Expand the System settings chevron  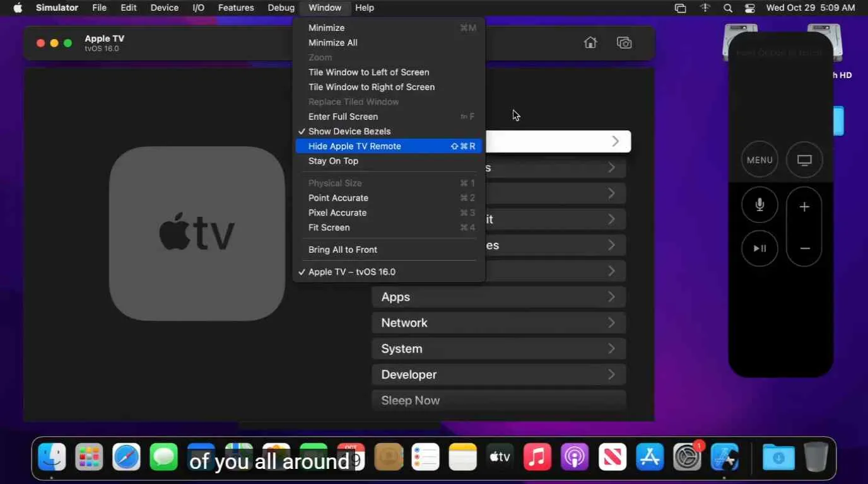point(611,349)
